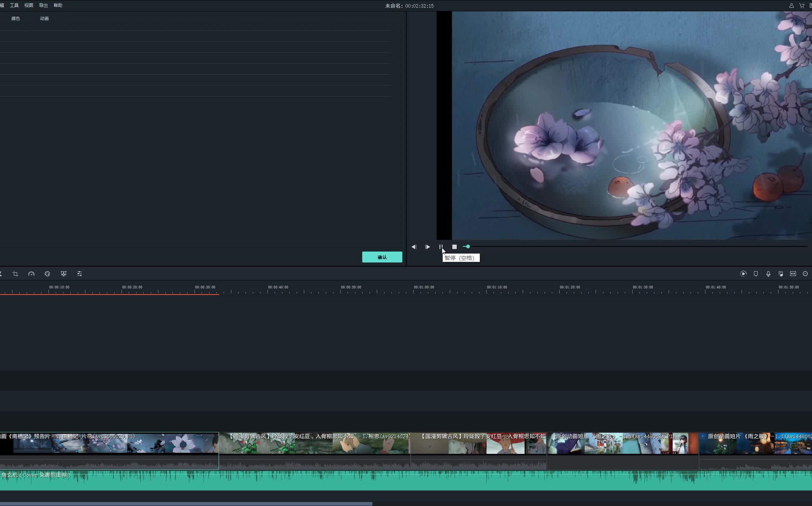Select the last 雨之歌 clip at right

click(756, 451)
